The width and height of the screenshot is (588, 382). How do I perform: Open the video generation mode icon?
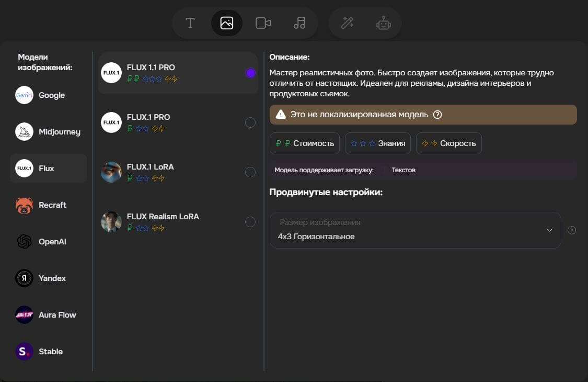(263, 23)
